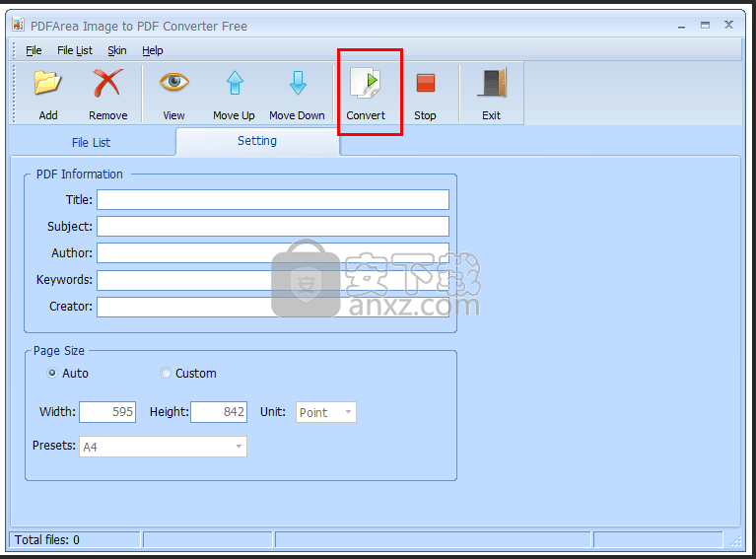
Task: Maximize the converter window
Action: 705,25
